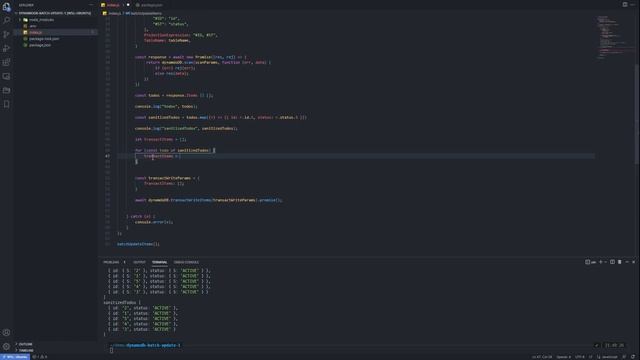This screenshot has height=360, width=640.
Task: Open the editor More Actions ellipsis
Action: tap(632, 4)
